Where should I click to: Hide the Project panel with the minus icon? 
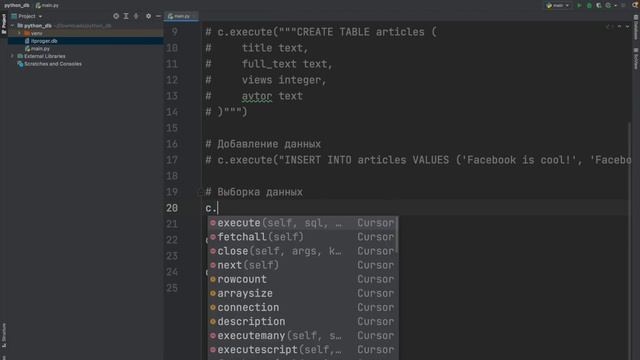(158, 16)
